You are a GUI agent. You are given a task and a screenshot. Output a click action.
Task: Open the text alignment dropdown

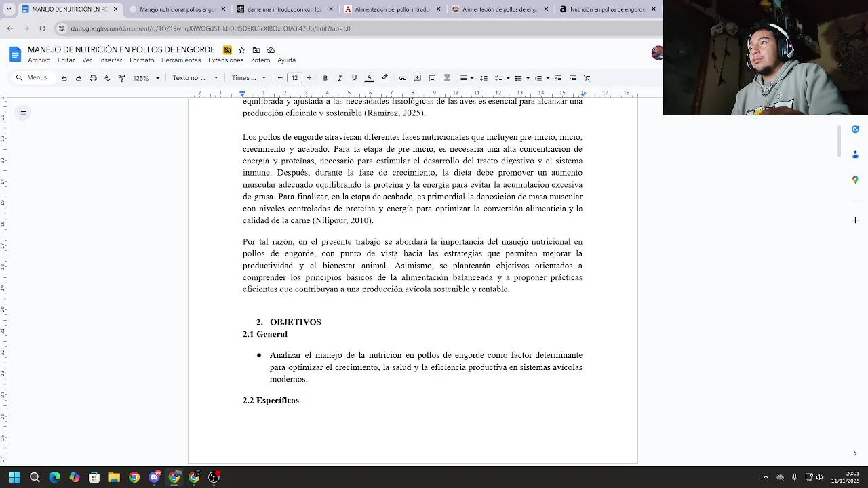[x=467, y=78]
